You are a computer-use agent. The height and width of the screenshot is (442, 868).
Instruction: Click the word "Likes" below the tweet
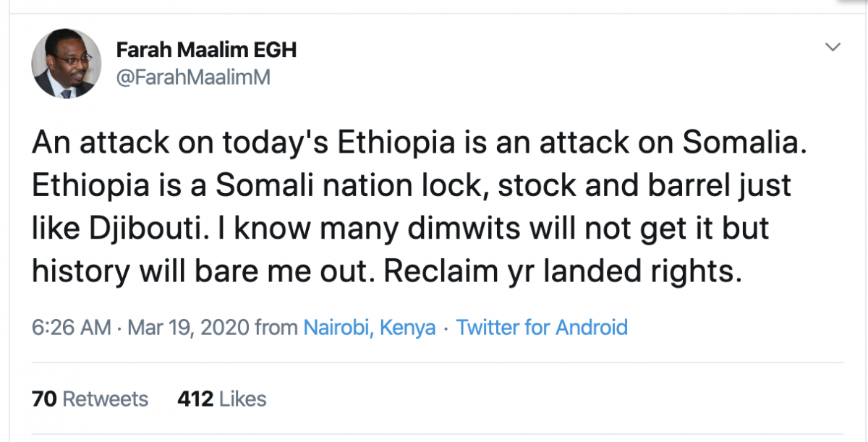(x=242, y=399)
